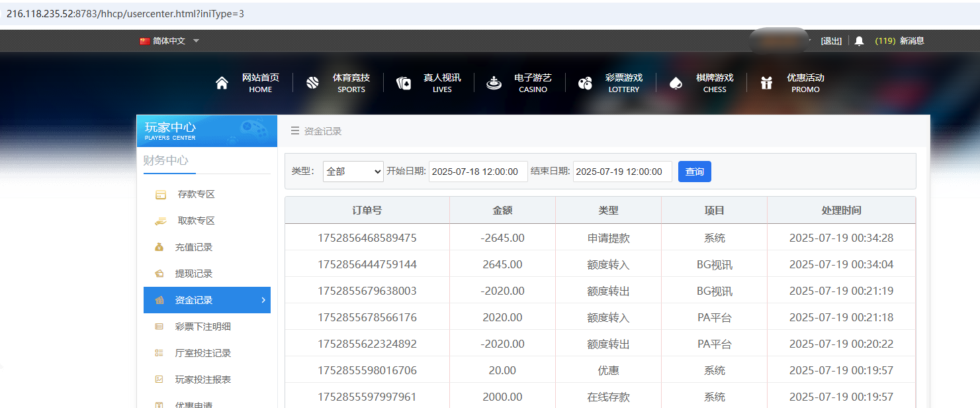Viewport: 980px width, 408px height.
Task: Click the [退出] logout link
Action: coord(830,40)
